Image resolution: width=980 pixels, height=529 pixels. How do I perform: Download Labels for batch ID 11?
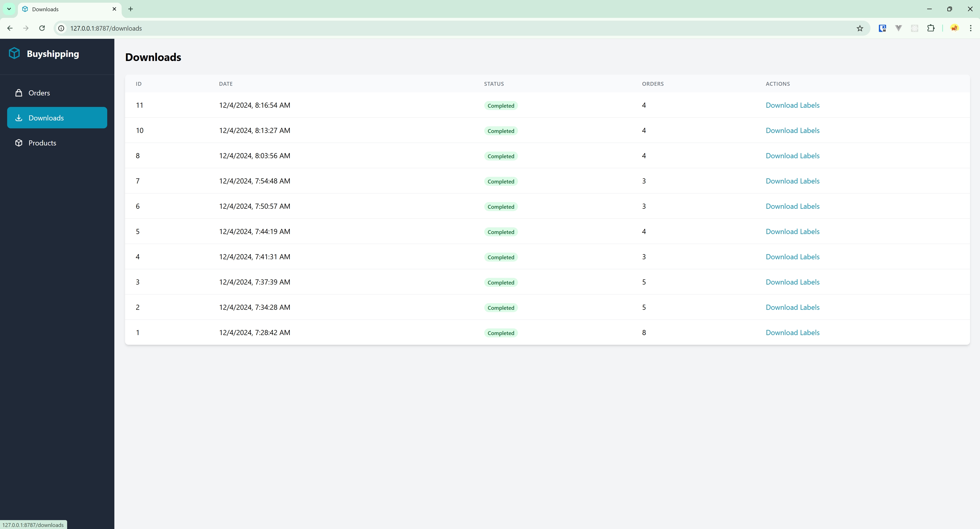[792, 105]
